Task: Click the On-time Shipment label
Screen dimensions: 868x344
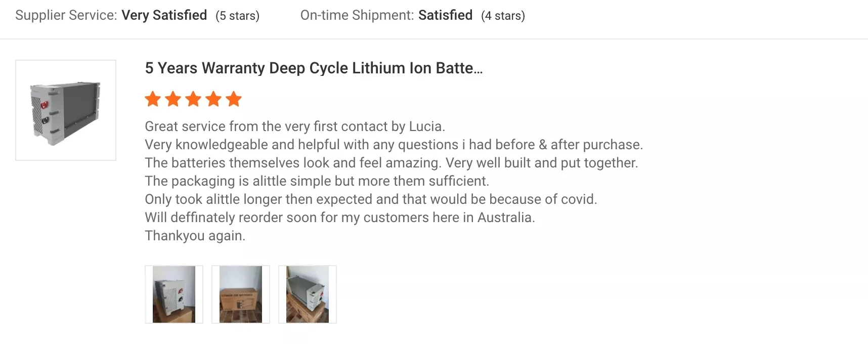Action: [357, 15]
